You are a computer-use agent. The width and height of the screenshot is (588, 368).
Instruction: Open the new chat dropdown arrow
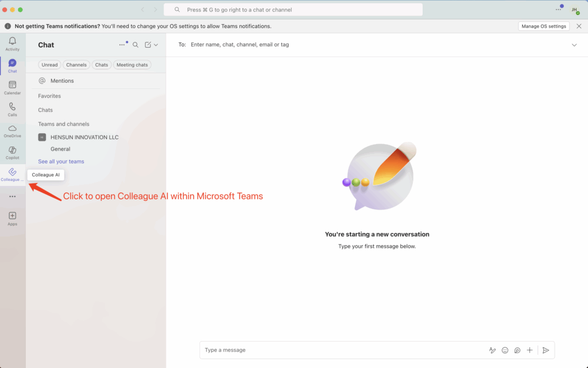[156, 45]
